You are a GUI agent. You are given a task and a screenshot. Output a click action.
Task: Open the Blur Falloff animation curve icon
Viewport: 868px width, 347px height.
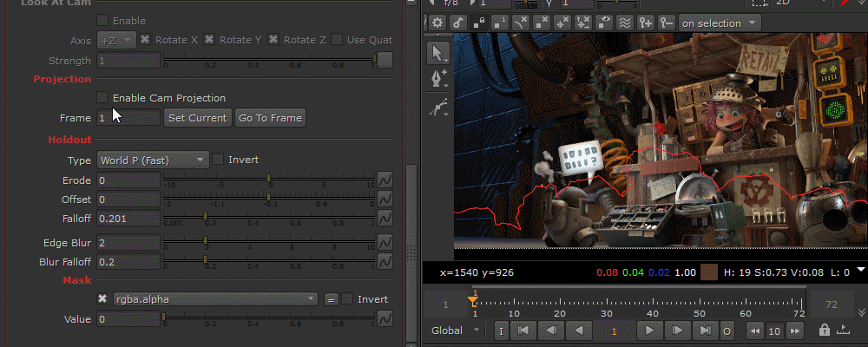(x=385, y=260)
